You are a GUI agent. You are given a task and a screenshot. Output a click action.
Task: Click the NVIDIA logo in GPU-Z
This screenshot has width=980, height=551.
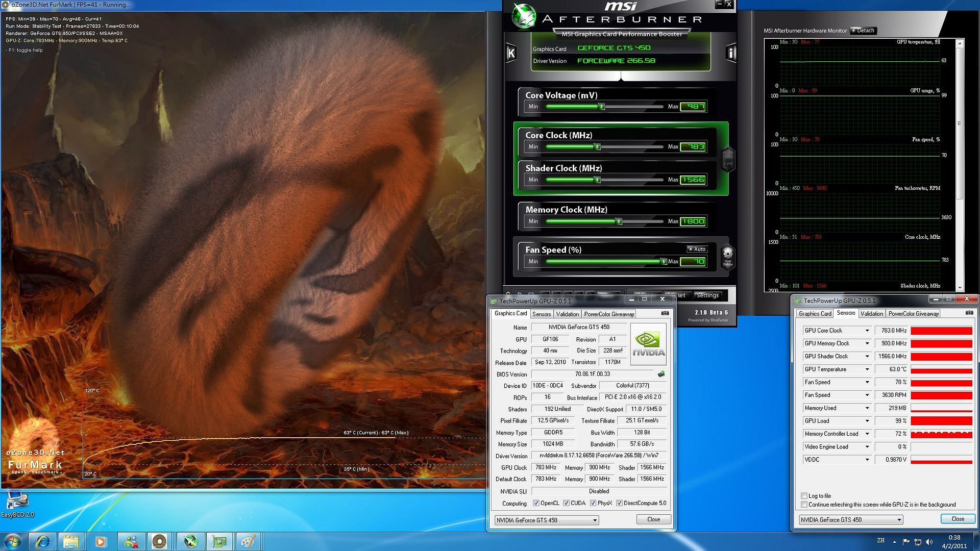pos(648,344)
